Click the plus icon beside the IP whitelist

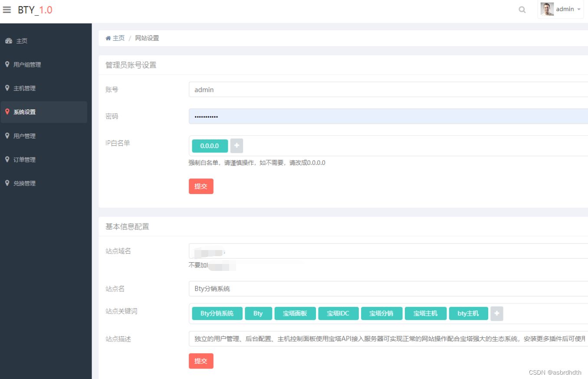236,146
